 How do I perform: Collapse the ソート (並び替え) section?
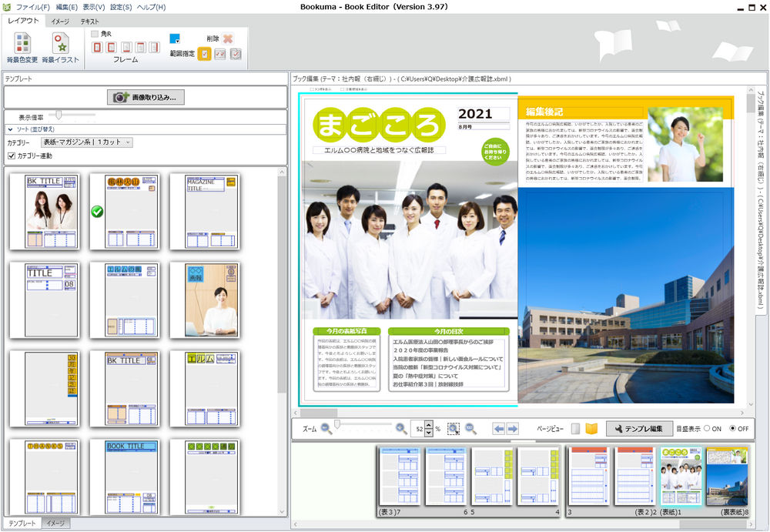pos(11,129)
